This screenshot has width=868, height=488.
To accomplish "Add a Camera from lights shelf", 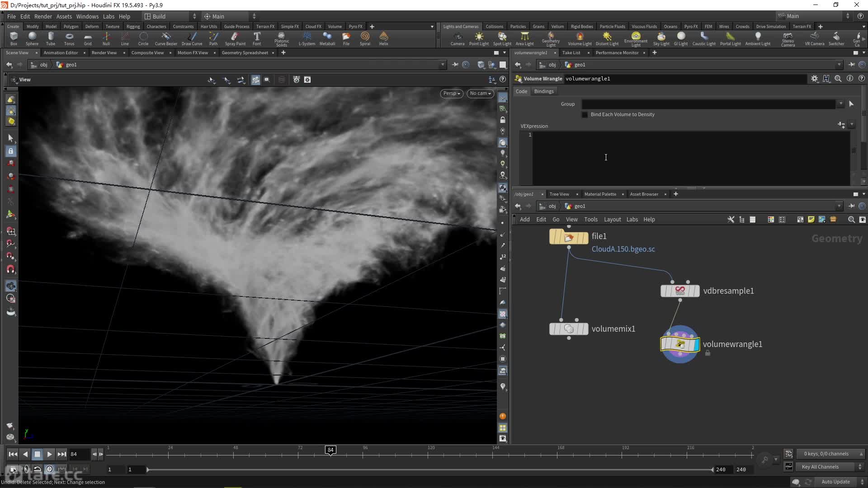I will coord(458,38).
